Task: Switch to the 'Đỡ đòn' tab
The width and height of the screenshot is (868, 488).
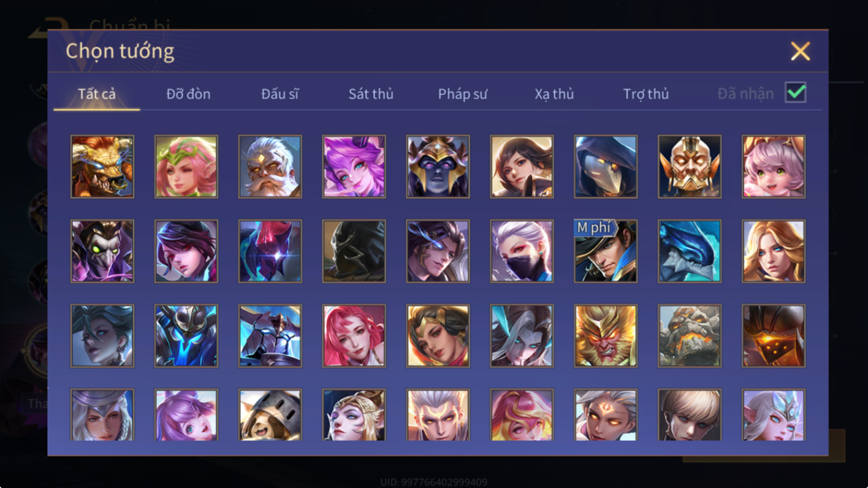Action: click(x=188, y=94)
